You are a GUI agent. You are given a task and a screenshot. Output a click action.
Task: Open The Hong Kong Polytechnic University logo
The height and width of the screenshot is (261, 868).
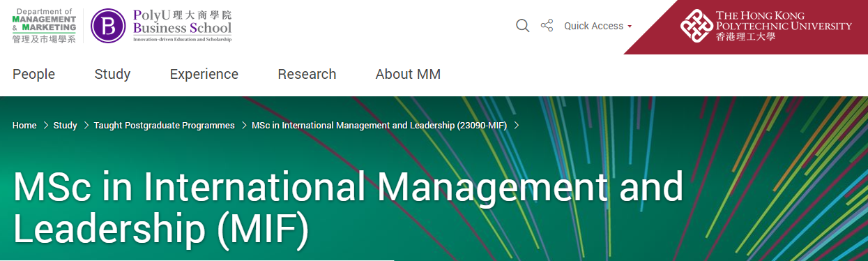tap(766, 26)
